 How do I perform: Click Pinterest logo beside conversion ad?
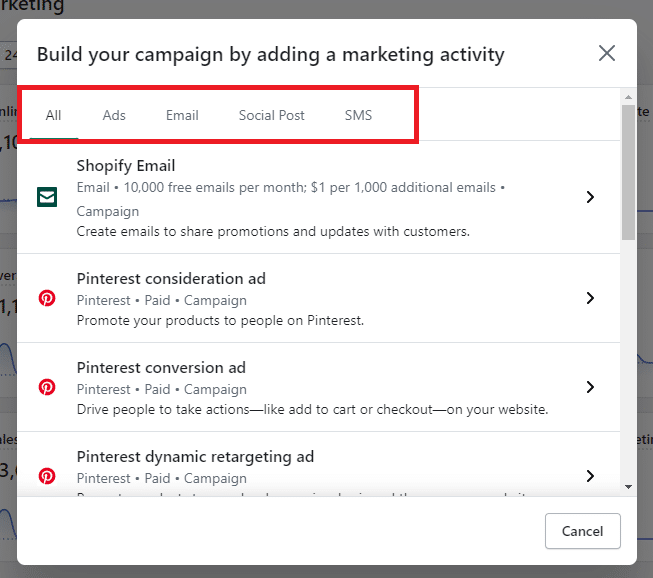point(47,387)
